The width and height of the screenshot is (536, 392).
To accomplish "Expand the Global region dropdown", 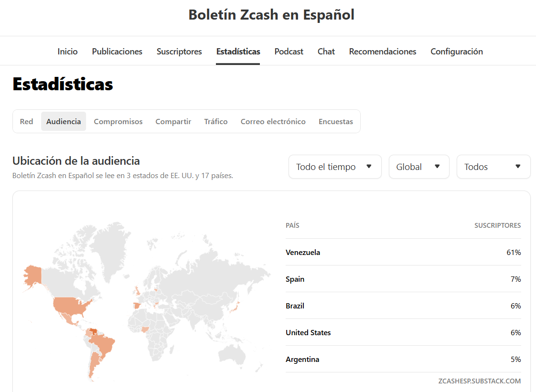I will tap(419, 167).
